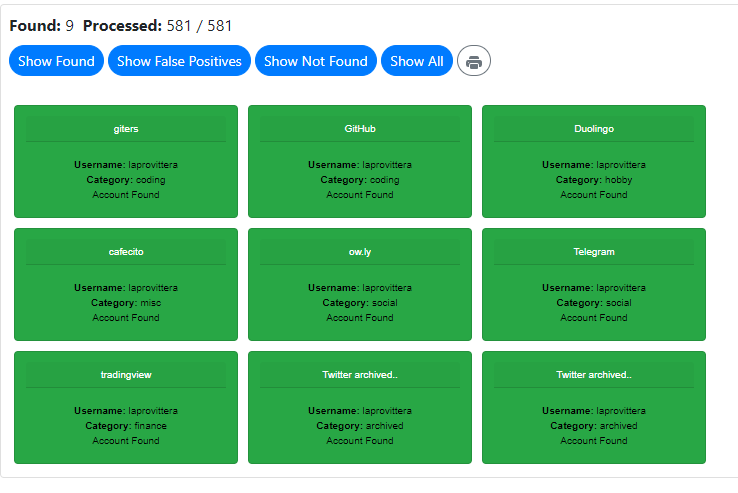Click 'Account Found' in cafecito card
The height and width of the screenshot is (493, 738).
(x=126, y=317)
